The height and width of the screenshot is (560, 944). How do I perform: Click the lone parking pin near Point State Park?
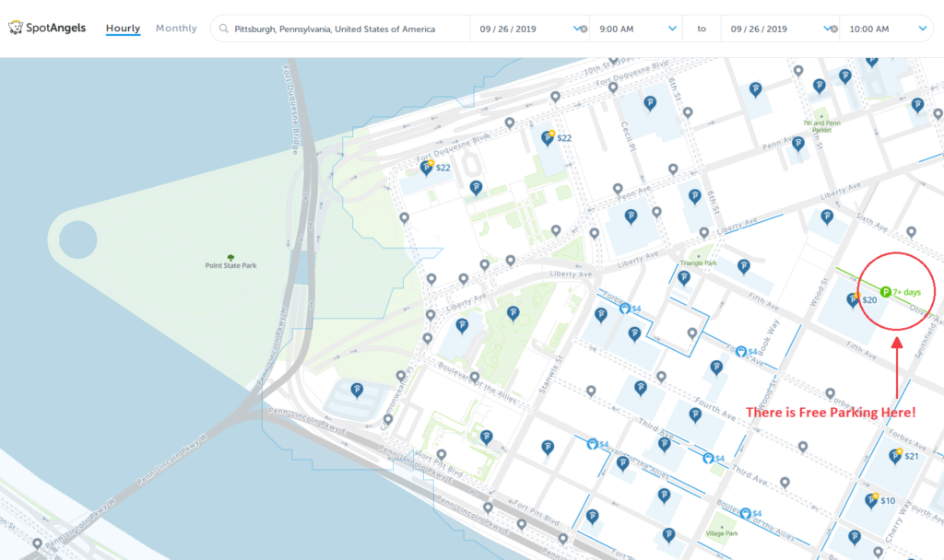coord(356,390)
